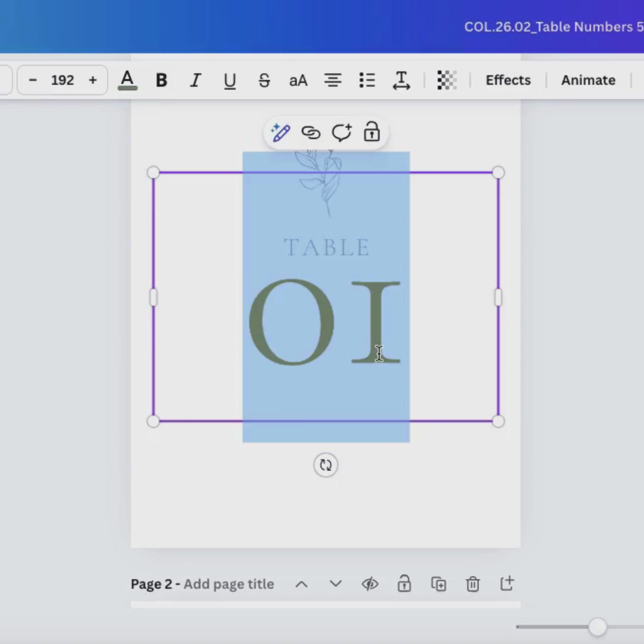
Task: Move Page 2 down with chevron
Action: pos(336,584)
